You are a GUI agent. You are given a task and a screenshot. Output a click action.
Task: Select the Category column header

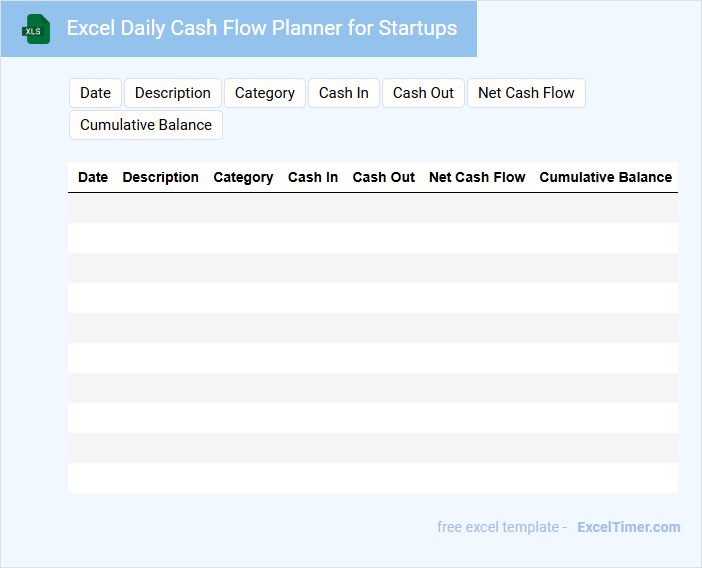[243, 177]
